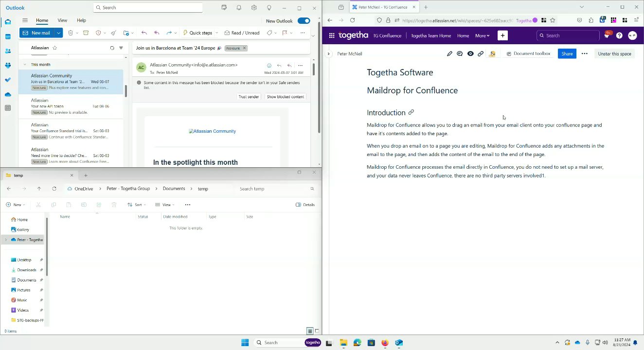Screen dimensions: 644x350
Task: Open the Confluence More menu
Action: click(x=482, y=35)
